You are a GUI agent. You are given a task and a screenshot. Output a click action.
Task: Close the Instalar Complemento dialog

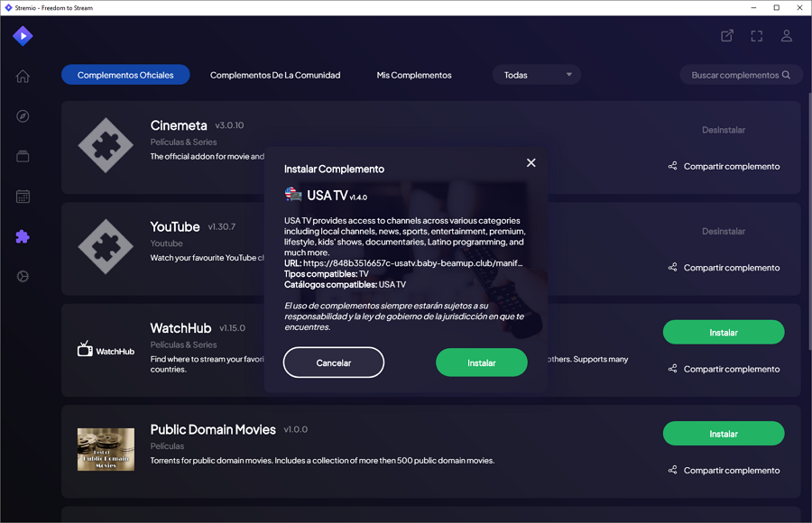click(531, 162)
